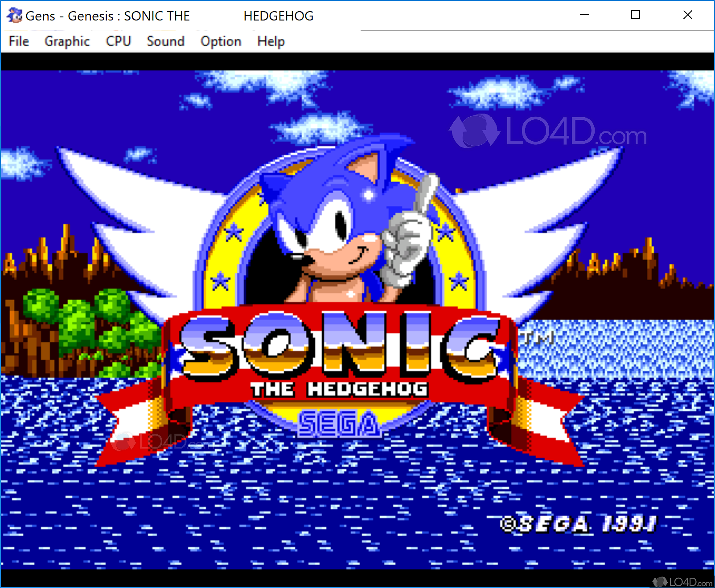
Task: Open the Option menu
Action: (221, 41)
